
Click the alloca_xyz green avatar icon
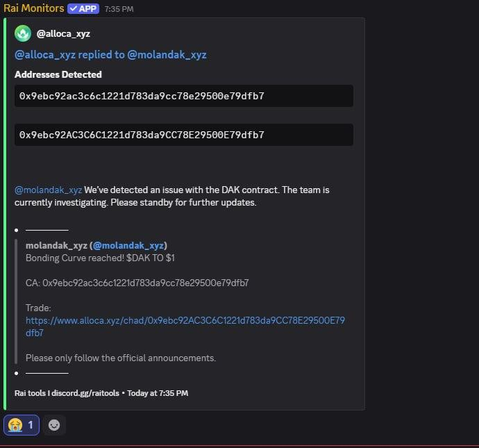pyautogui.click(x=23, y=33)
